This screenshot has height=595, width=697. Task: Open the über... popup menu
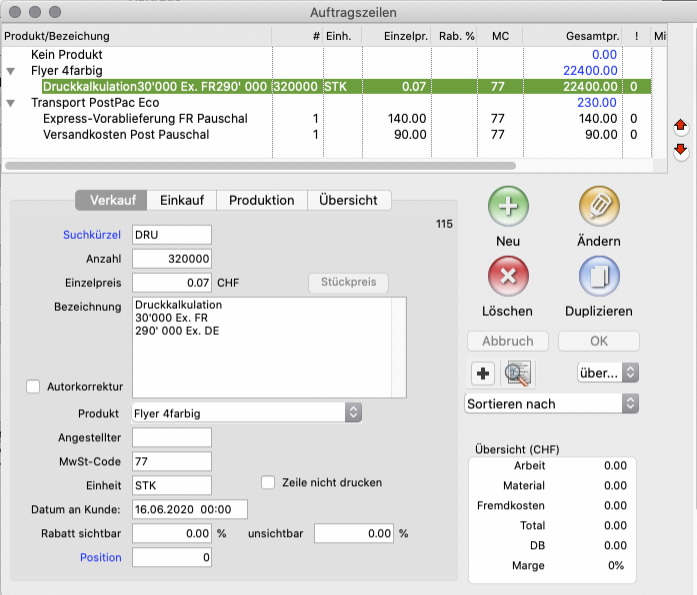607,373
